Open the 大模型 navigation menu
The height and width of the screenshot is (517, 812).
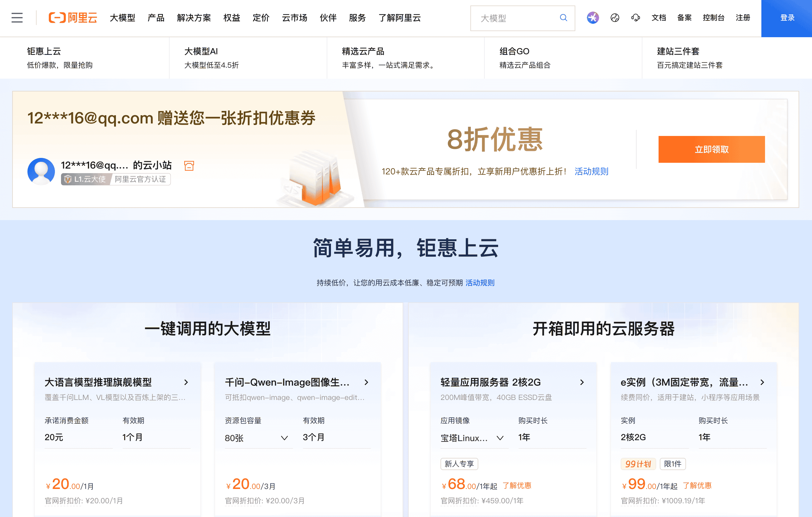coord(122,17)
